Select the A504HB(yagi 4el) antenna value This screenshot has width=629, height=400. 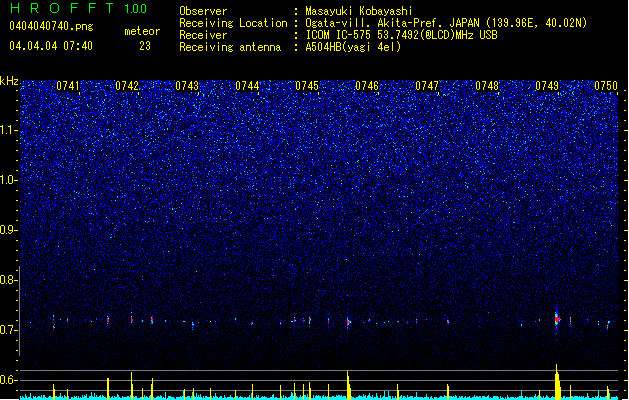coord(353,47)
